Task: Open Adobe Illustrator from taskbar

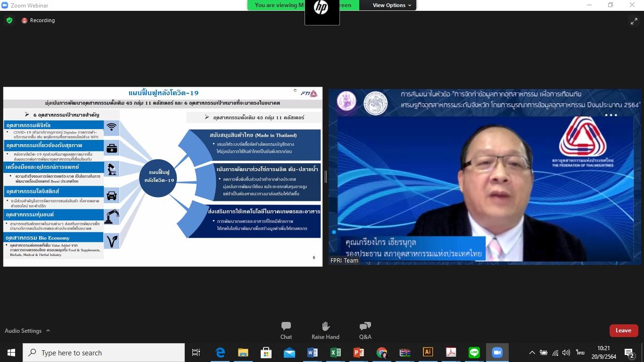Action: coord(428,353)
